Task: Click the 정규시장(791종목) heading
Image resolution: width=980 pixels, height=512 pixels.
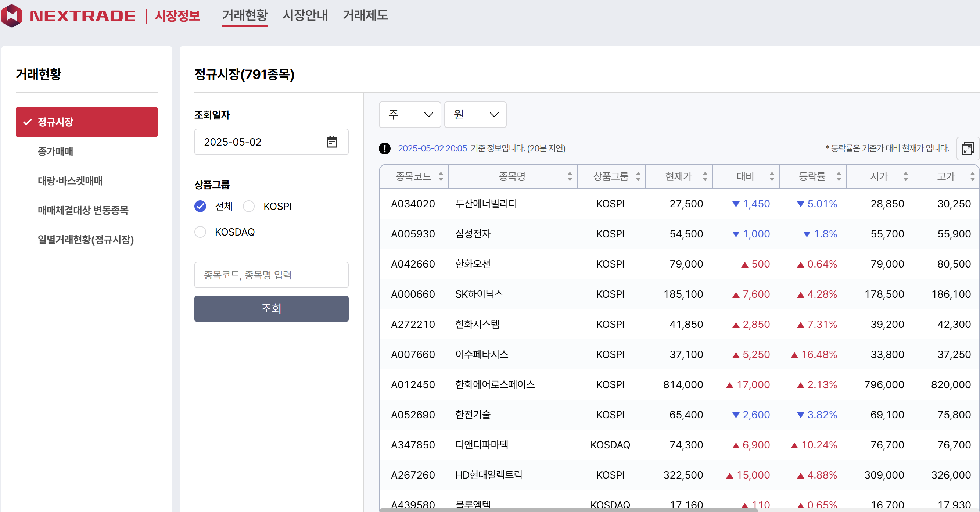Action: (244, 74)
